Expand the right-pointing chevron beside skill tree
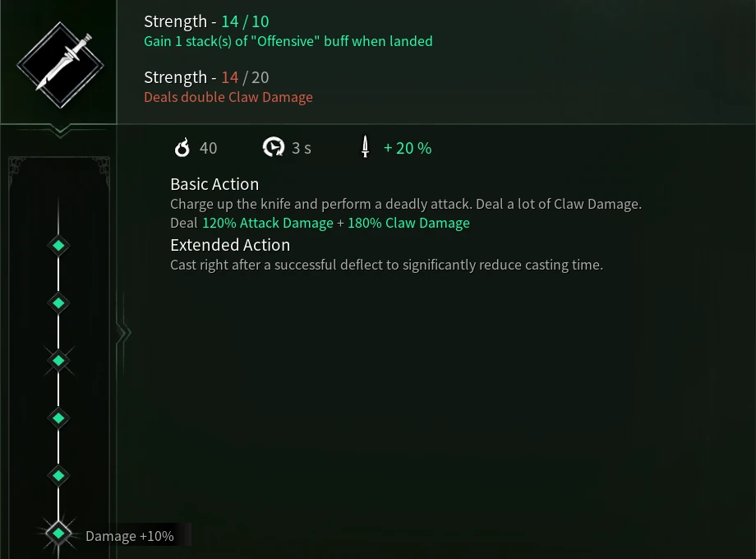Viewport: 756px width, 559px height. [x=124, y=332]
